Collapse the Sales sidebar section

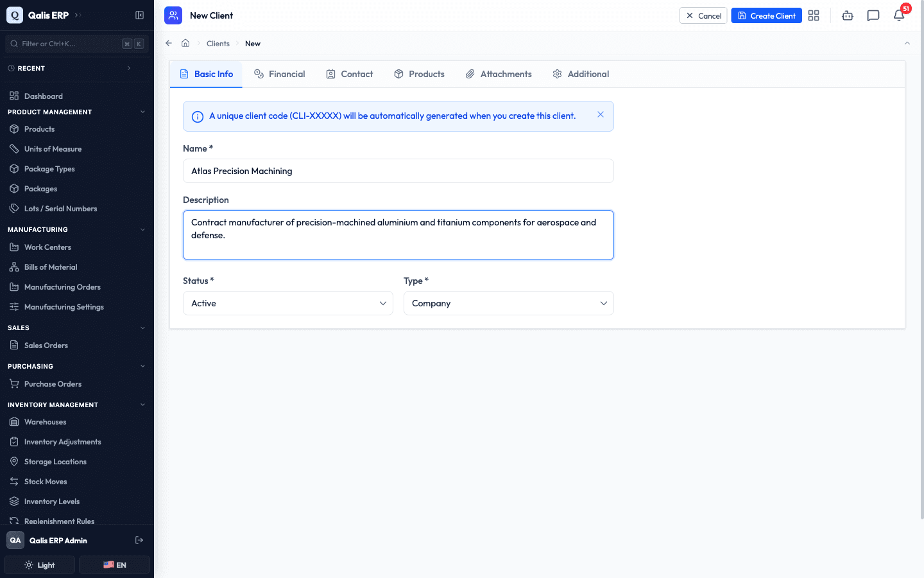click(142, 328)
